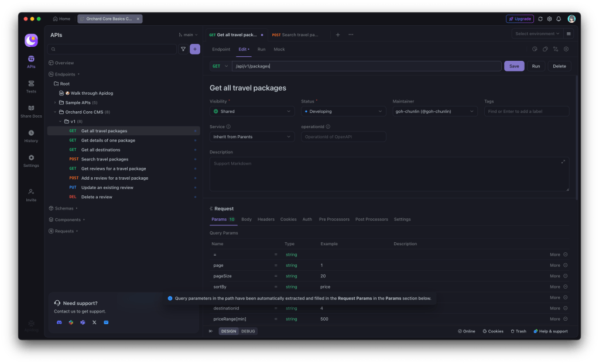
Task: Open the History panel icon
Action: tap(31, 136)
